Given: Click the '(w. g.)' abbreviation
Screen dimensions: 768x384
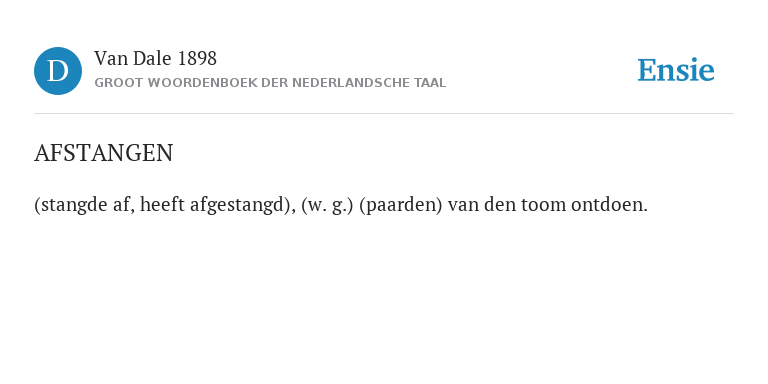Looking at the screenshot, I should click(x=327, y=205).
